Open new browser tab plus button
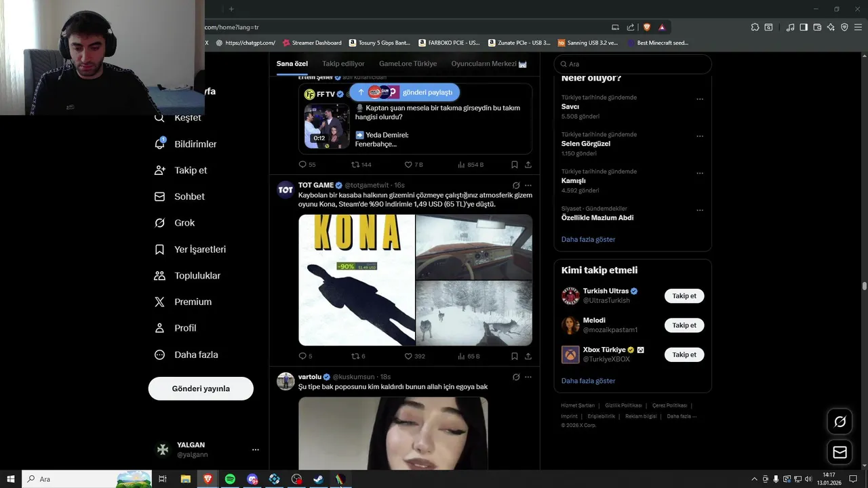The width and height of the screenshot is (868, 488). [x=231, y=9]
